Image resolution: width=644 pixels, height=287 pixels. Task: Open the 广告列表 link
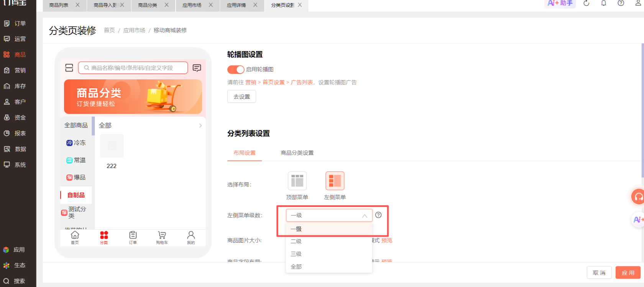click(302, 82)
